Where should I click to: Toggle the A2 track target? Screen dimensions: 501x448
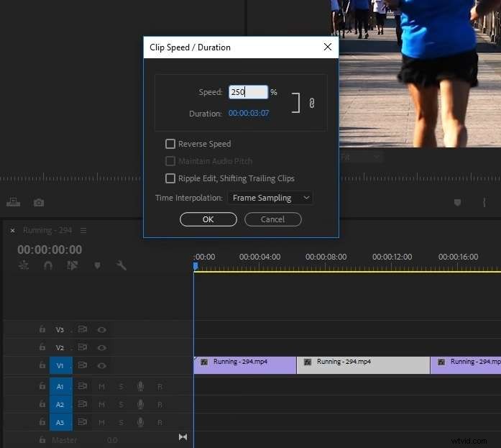click(x=60, y=405)
